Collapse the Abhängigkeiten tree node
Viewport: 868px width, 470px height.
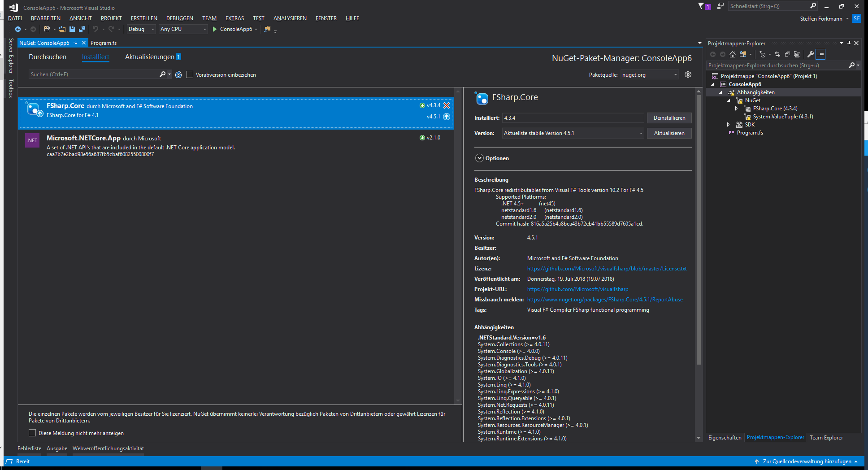coord(720,92)
